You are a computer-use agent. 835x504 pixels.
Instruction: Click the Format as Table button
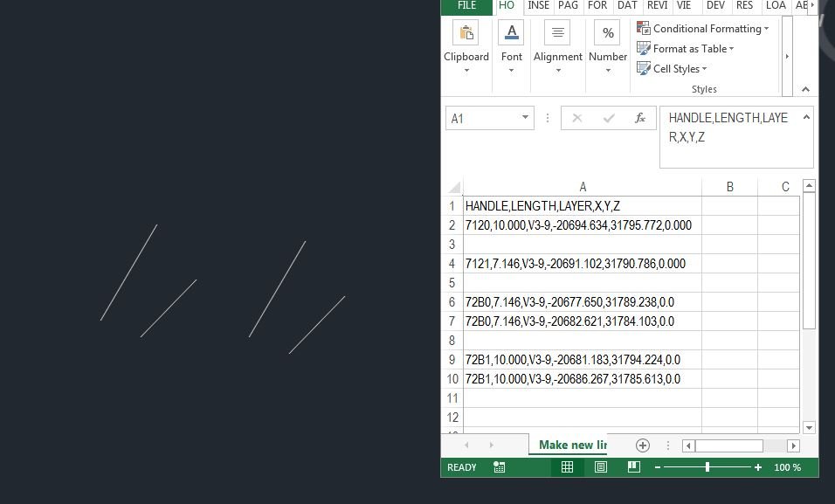686,49
